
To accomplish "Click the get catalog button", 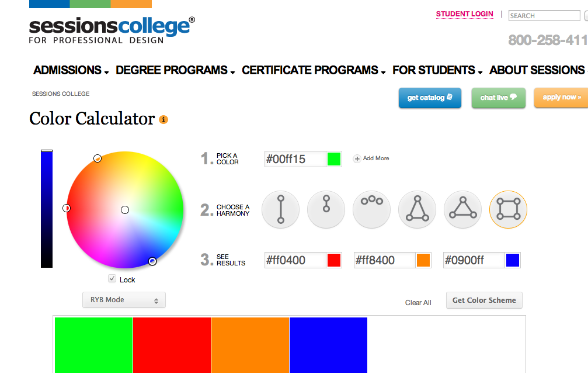I will pyautogui.click(x=430, y=98).
